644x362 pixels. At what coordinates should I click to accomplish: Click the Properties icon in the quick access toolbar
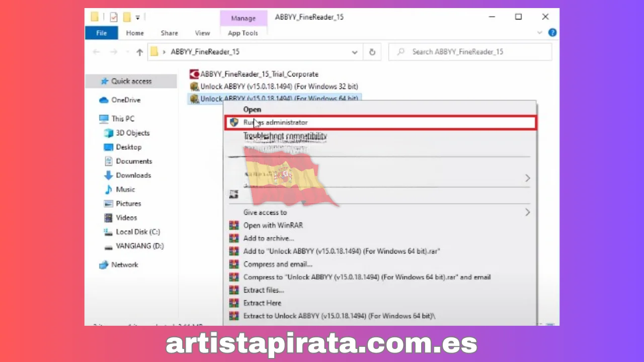[113, 17]
